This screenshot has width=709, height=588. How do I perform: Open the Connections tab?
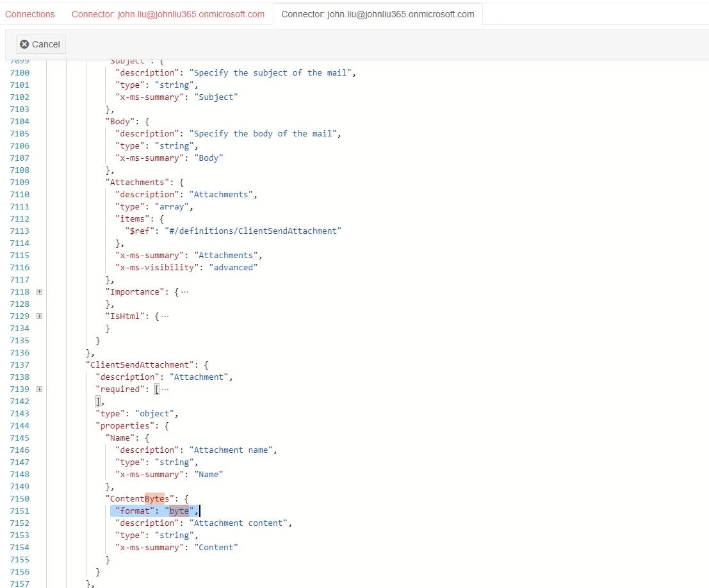(30, 14)
